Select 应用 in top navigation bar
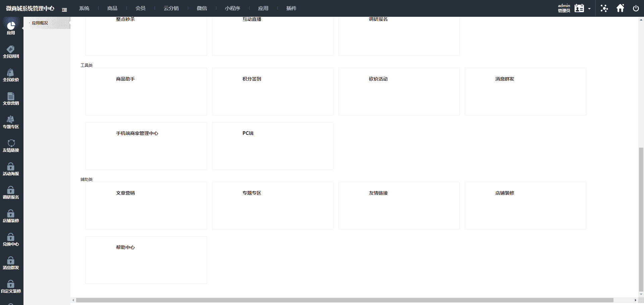Viewport: 644px width, 305px height. click(x=263, y=8)
